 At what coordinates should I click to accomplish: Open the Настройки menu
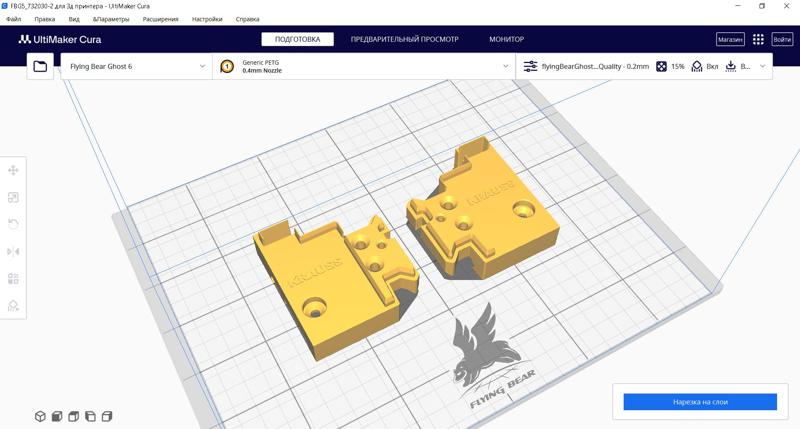[207, 19]
